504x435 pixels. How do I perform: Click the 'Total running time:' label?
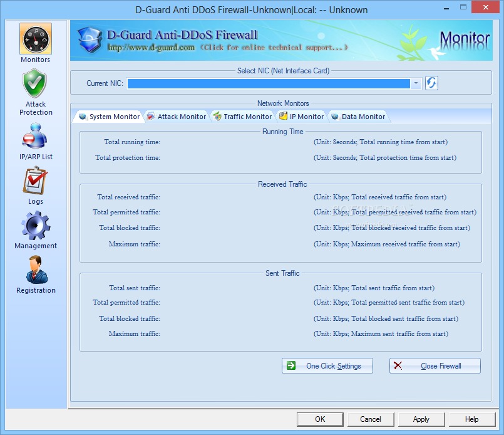point(131,142)
